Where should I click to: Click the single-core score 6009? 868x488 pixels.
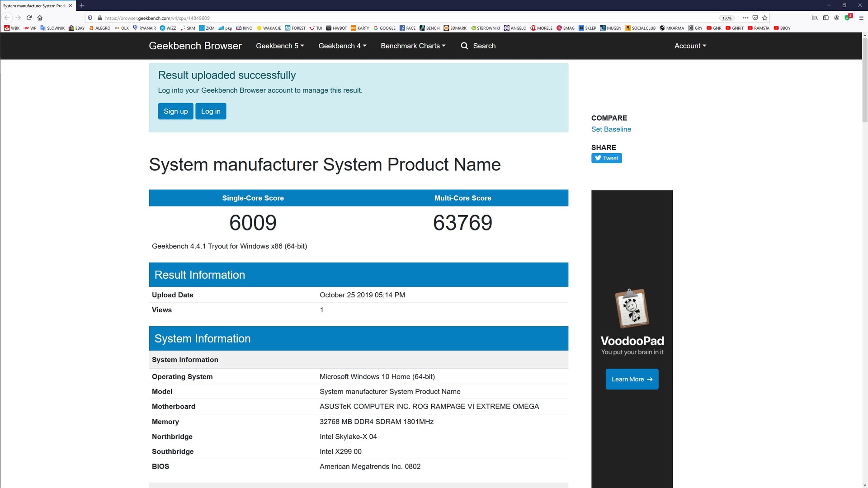click(x=253, y=223)
